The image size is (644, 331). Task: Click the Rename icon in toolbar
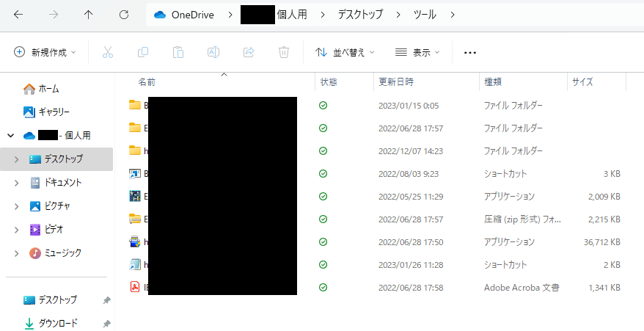click(x=213, y=52)
